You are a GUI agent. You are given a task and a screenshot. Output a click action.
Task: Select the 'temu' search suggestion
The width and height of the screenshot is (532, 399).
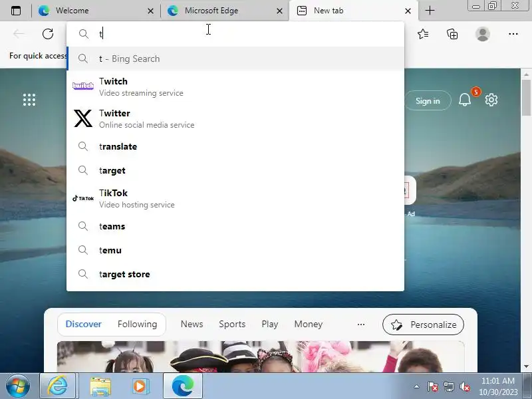click(x=235, y=251)
